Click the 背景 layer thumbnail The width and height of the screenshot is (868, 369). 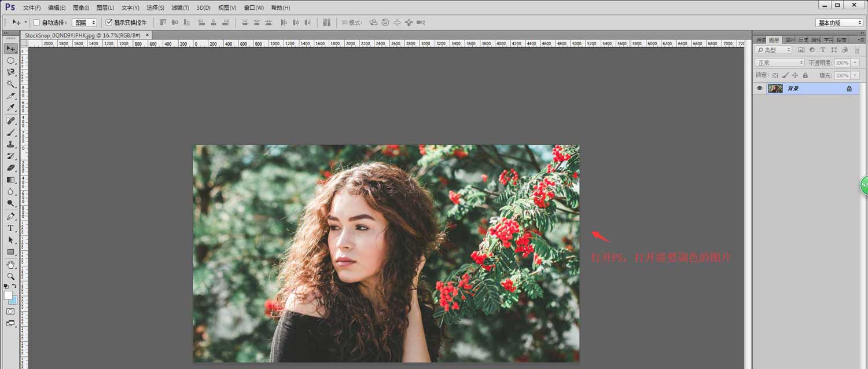click(x=775, y=89)
